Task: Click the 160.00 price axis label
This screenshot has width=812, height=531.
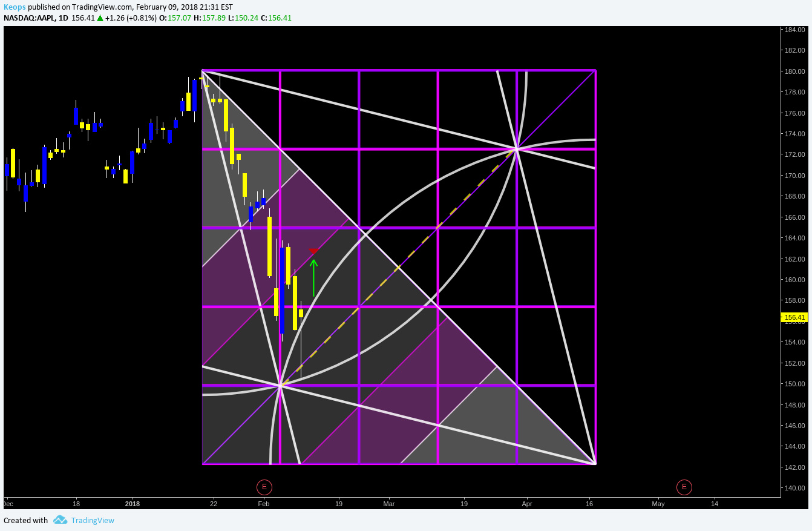Action: (794, 280)
